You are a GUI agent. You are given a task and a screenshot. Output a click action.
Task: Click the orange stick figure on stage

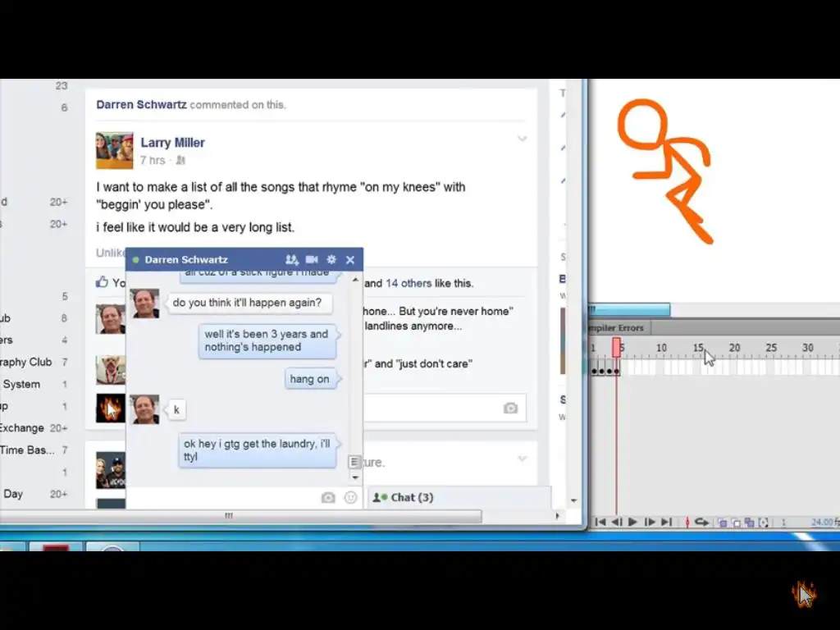[666, 171]
